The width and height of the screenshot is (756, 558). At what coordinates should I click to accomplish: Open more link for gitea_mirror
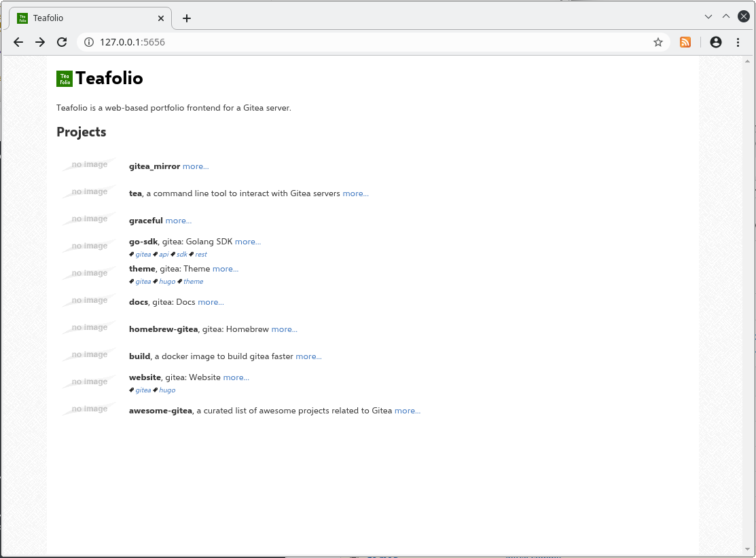pyautogui.click(x=196, y=166)
